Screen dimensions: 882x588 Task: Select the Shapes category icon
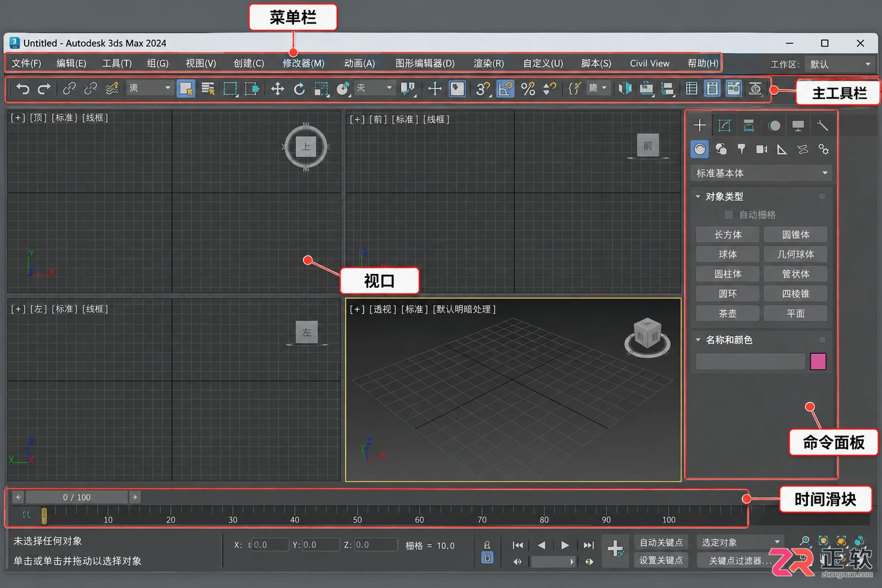[721, 149]
